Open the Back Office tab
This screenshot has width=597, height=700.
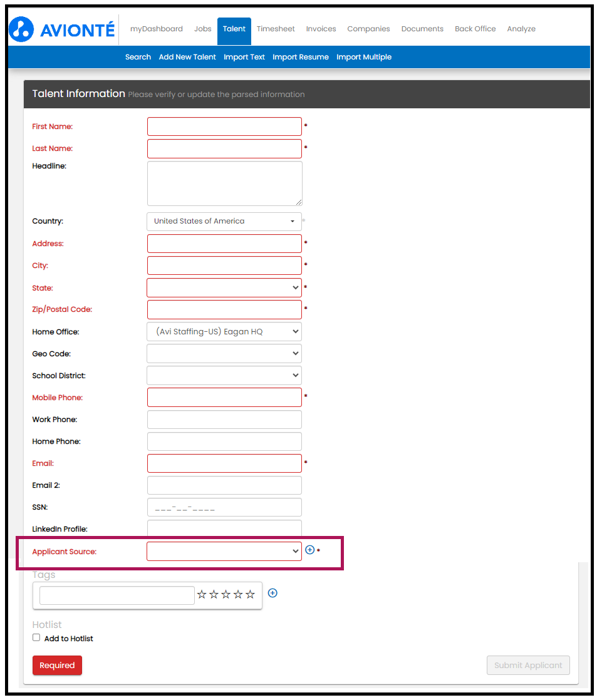tap(475, 29)
